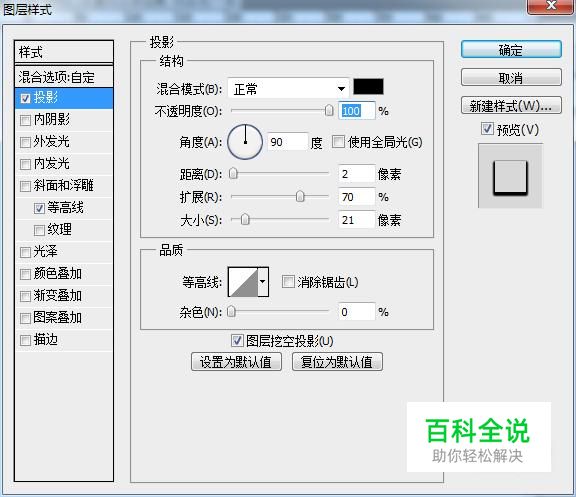This screenshot has height=497, width=576.
Task: Click the 不透明度 slider handle
Action: click(x=329, y=110)
